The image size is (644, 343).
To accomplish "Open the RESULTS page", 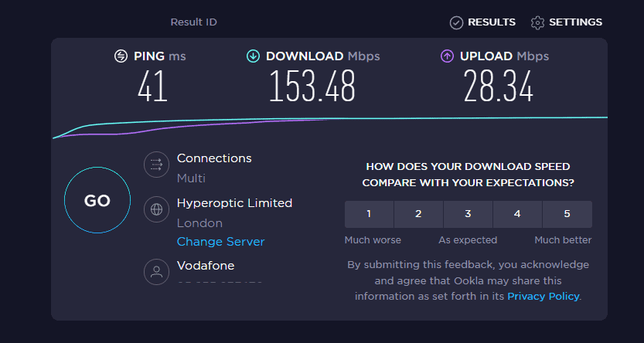I will point(492,22).
